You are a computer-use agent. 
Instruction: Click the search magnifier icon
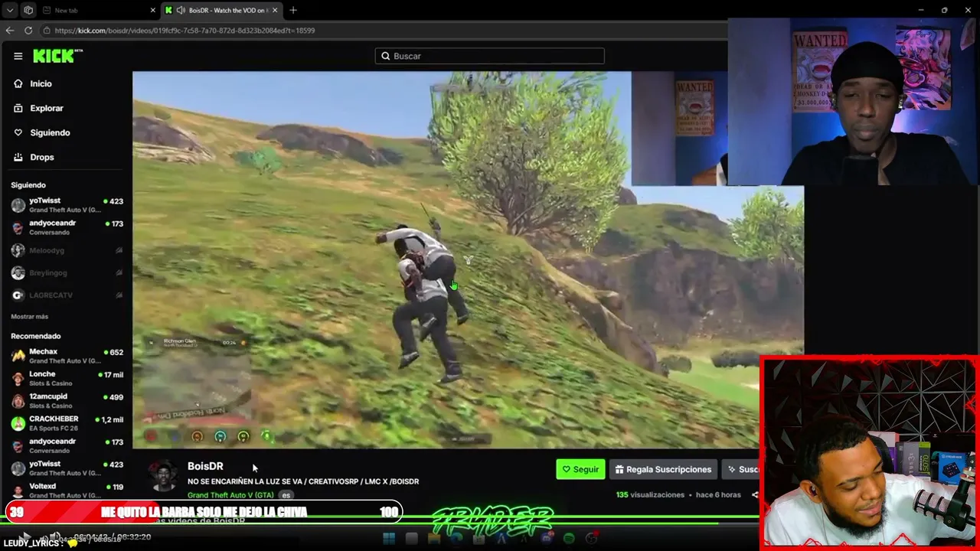386,56
